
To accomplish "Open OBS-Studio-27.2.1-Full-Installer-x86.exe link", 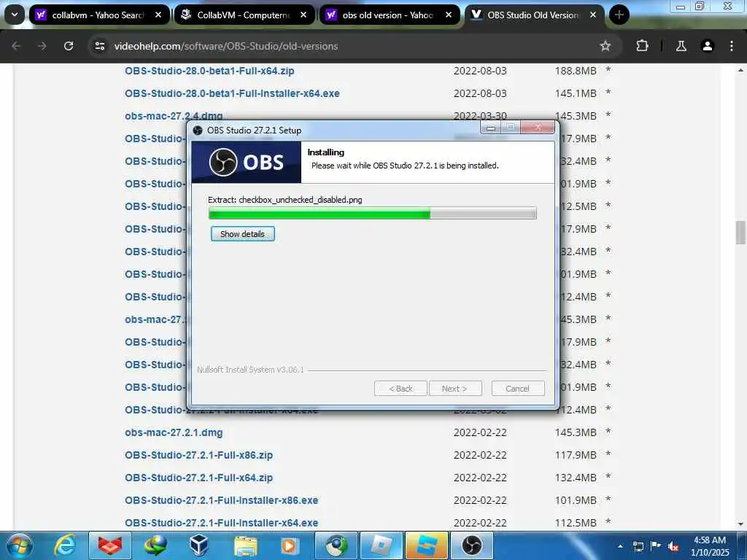I will tap(222, 500).
